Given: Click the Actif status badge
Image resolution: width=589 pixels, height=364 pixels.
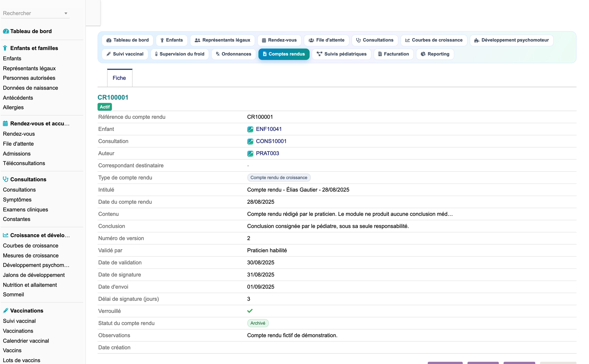Looking at the screenshot, I should (x=105, y=107).
